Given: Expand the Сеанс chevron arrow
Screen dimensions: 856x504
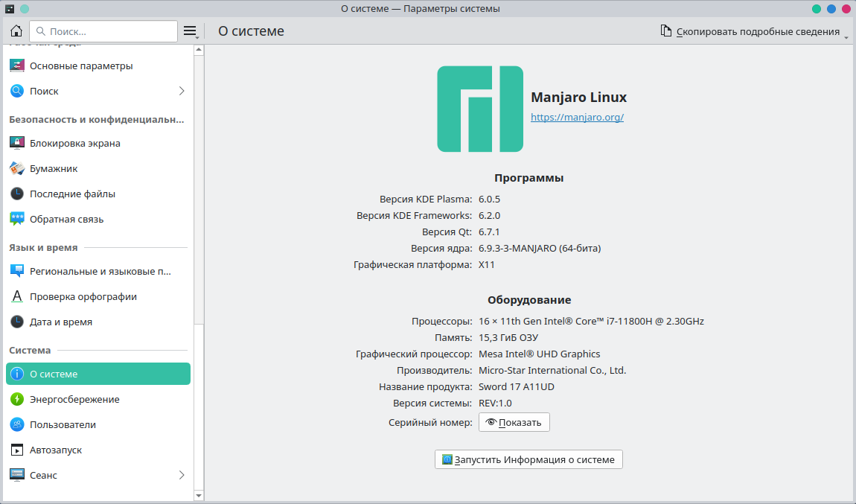Looking at the screenshot, I should coord(182,475).
